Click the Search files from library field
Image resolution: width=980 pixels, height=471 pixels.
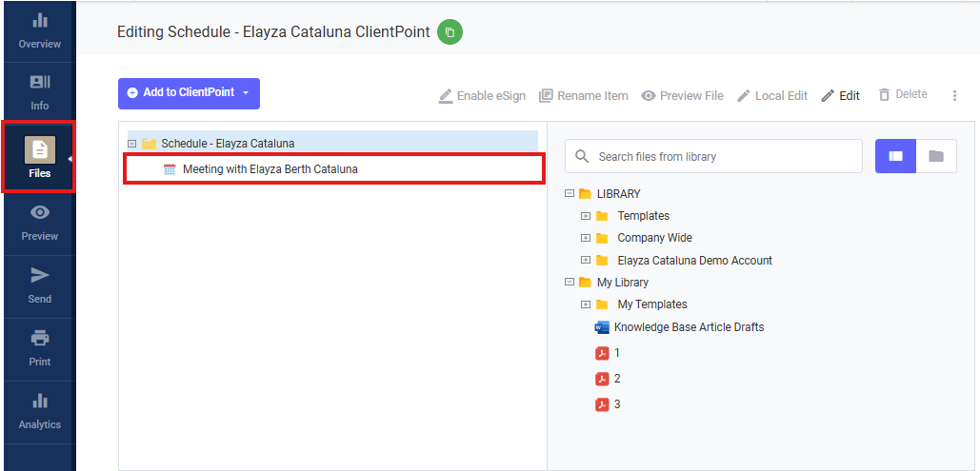click(713, 156)
